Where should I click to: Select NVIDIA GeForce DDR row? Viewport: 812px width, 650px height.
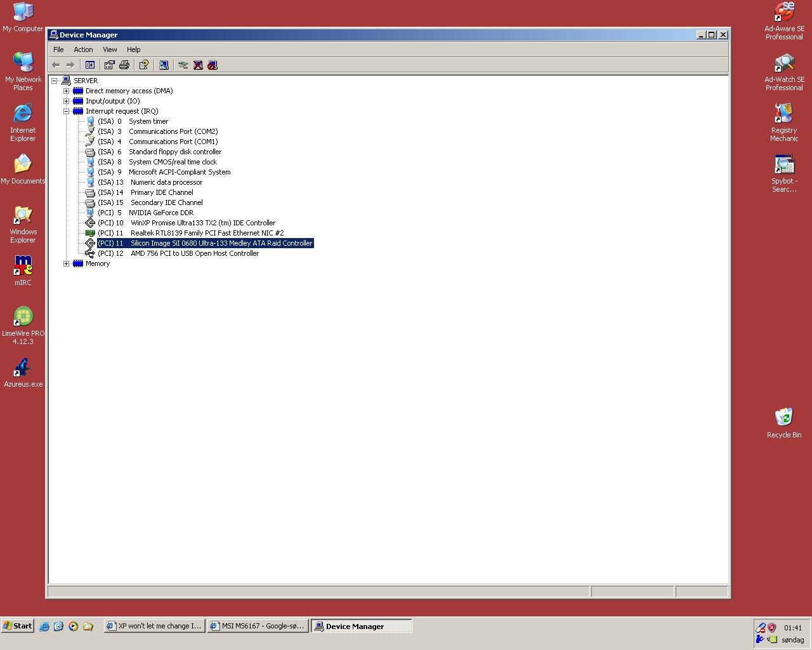click(x=145, y=213)
